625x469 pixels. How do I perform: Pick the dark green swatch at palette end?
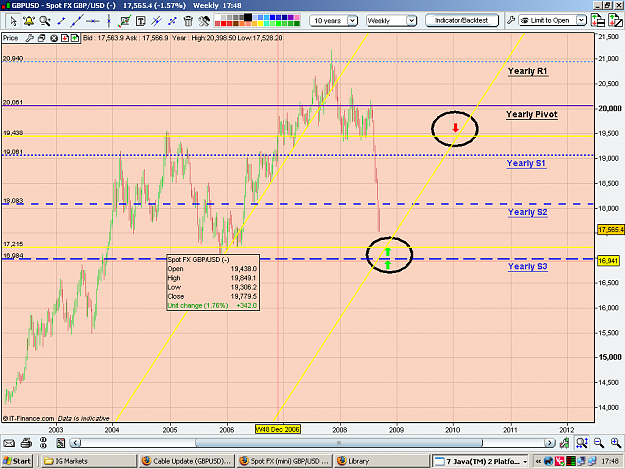(x=297, y=24)
